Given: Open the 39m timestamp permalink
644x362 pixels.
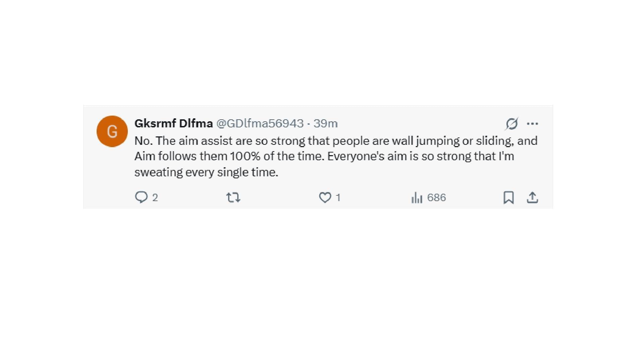Looking at the screenshot, I should [325, 123].
